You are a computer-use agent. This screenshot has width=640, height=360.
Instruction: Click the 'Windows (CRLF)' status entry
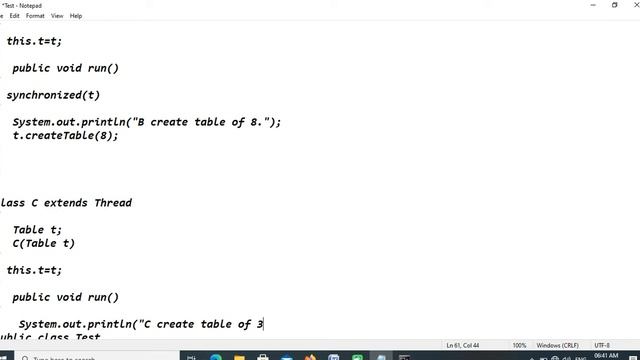557,345
